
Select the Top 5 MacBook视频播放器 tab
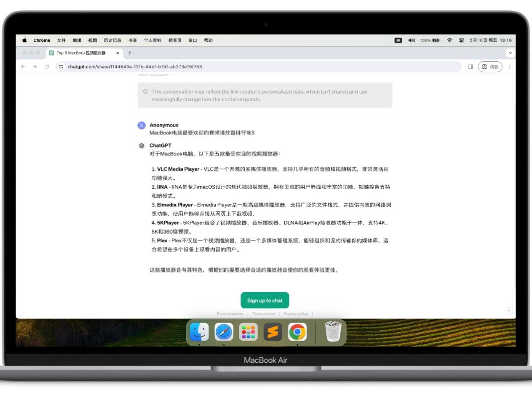(x=84, y=53)
